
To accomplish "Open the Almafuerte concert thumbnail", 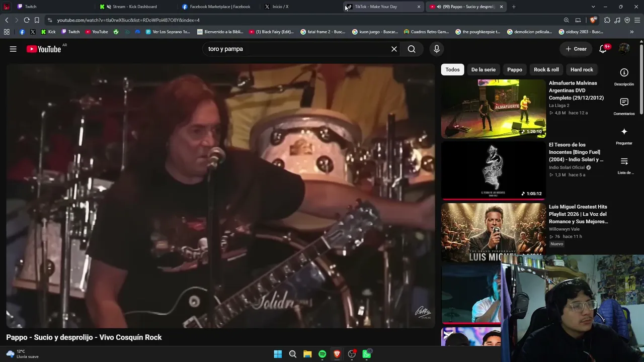I will (493, 109).
